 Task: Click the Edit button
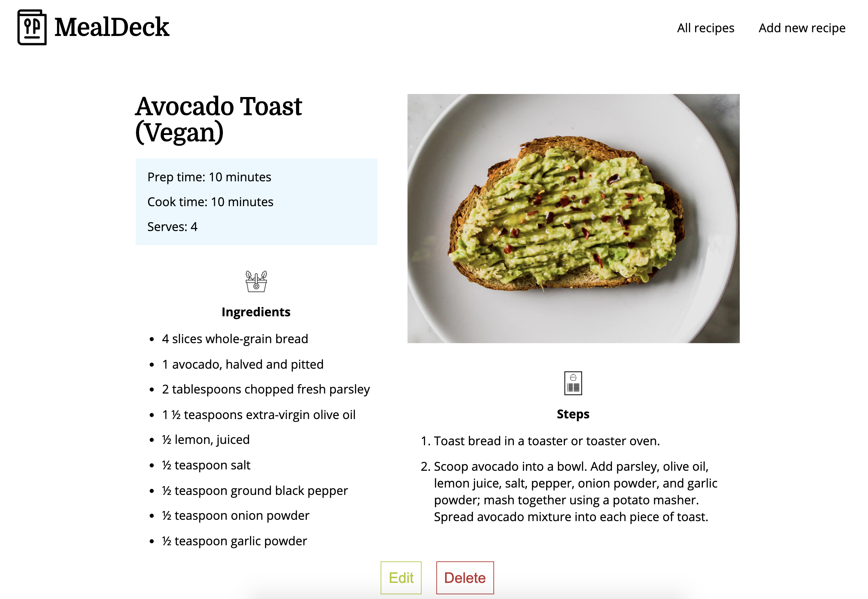(401, 578)
